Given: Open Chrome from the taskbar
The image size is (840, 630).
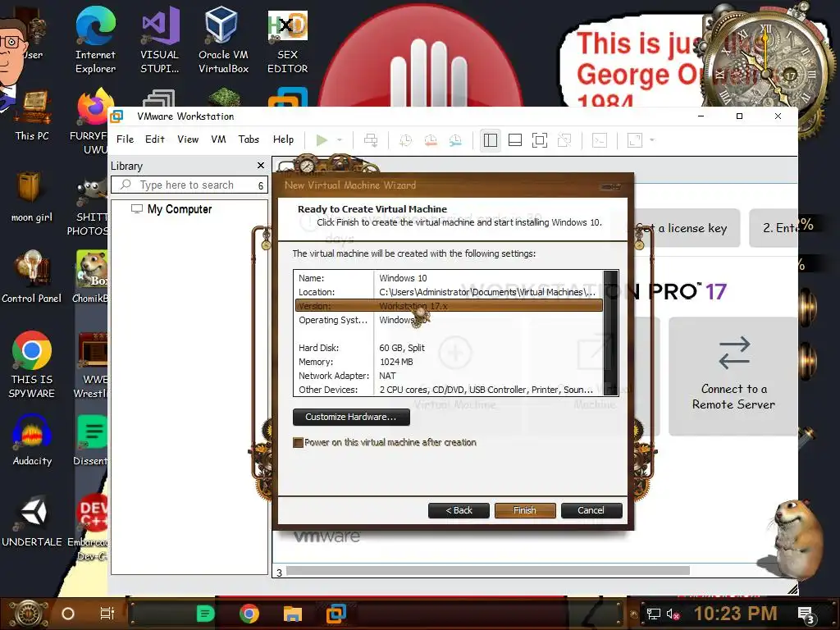Looking at the screenshot, I should [249, 614].
